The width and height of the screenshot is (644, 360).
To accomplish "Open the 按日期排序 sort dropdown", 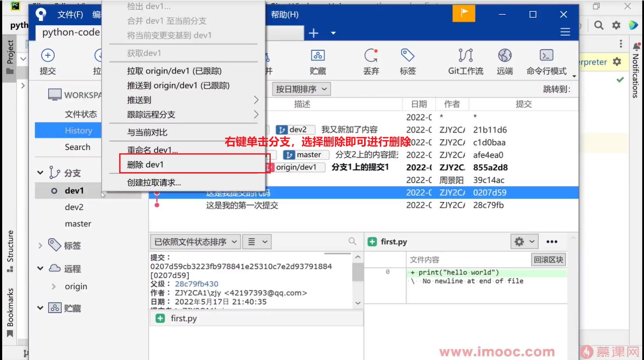I will coord(301,89).
